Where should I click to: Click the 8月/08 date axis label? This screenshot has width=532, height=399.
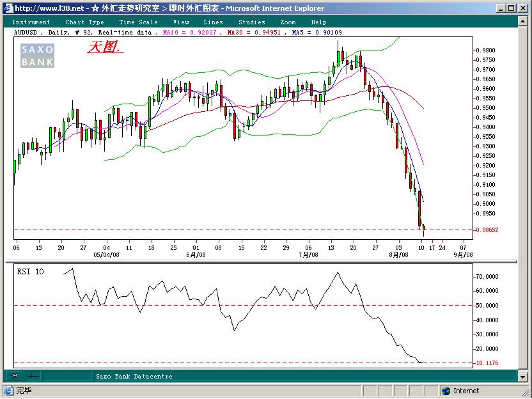(x=398, y=254)
